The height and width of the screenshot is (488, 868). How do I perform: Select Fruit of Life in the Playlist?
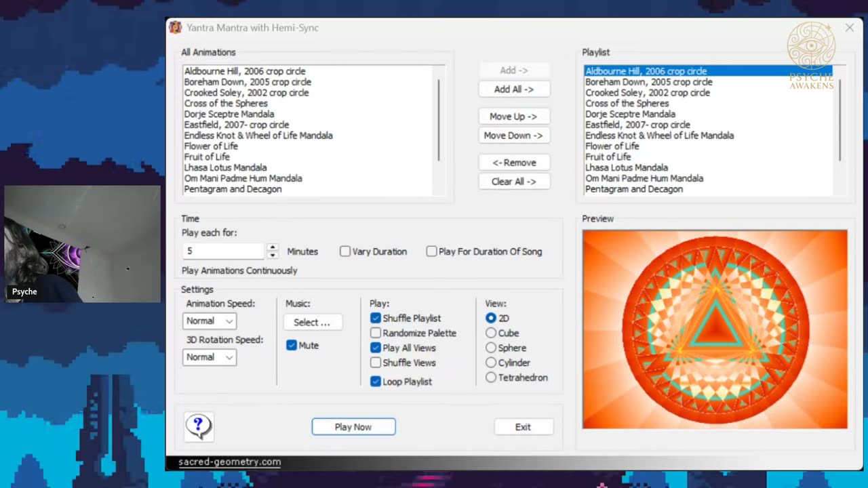[x=608, y=157]
